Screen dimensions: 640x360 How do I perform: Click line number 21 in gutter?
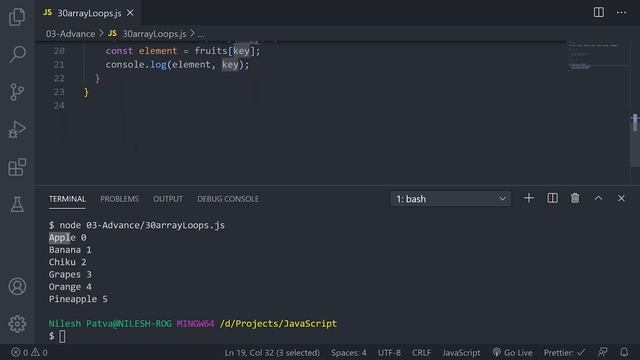[x=59, y=64]
